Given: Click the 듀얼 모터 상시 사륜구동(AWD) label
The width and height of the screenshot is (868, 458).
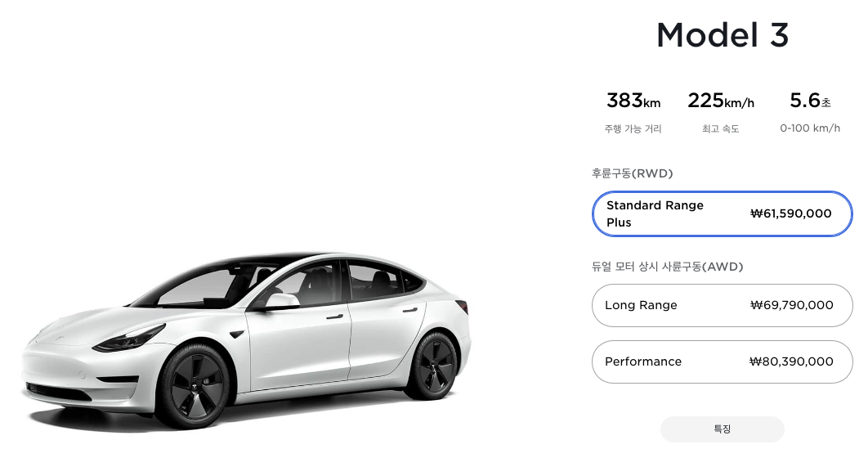Looking at the screenshot, I should (x=667, y=267).
